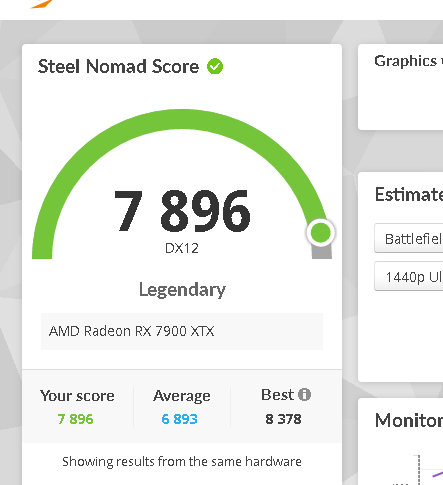Click the Steel Nomad Score heading
The height and width of the screenshot is (485, 443).
pyautogui.click(x=118, y=66)
